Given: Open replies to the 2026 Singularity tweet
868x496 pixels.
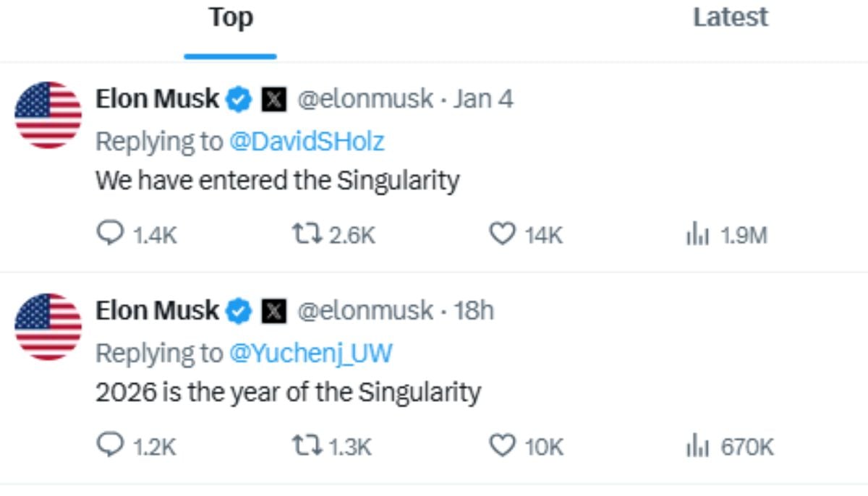Looking at the screenshot, I should pos(110,446).
